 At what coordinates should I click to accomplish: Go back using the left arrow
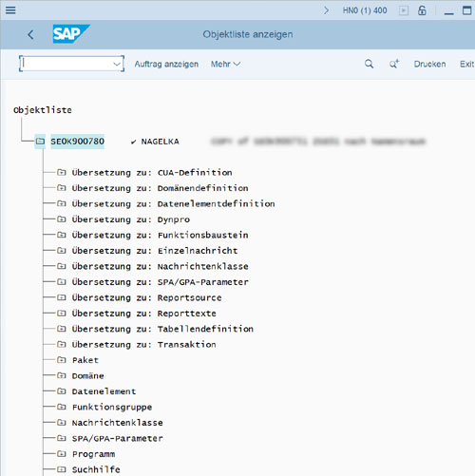30,34
